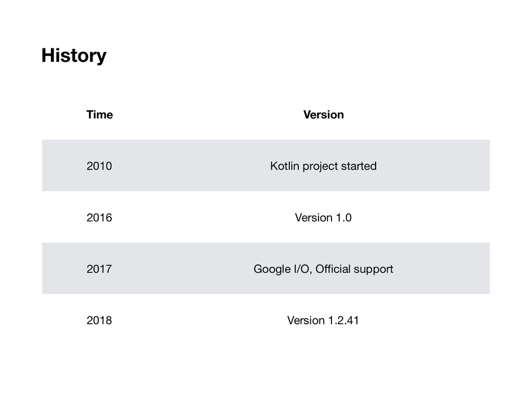Click the 2016 year cell
The height and width of the screenshot is (399, 532).
pyautogui.click(x=99, y=218)
